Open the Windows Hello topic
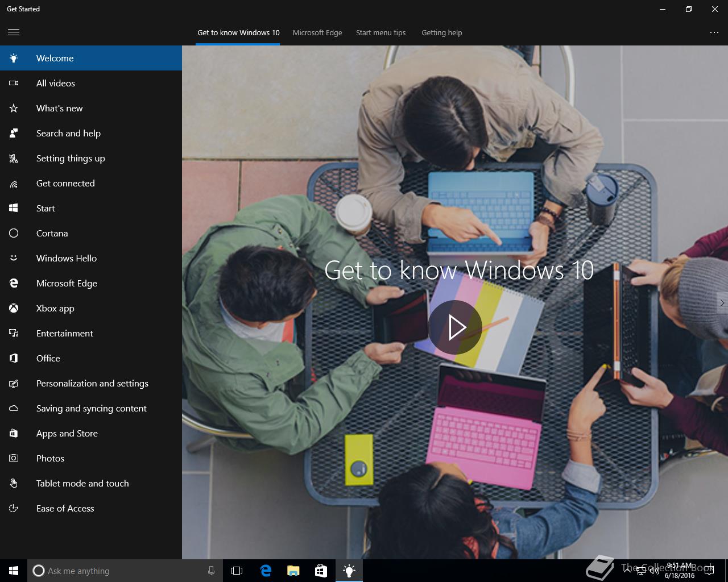 point(91,258)
